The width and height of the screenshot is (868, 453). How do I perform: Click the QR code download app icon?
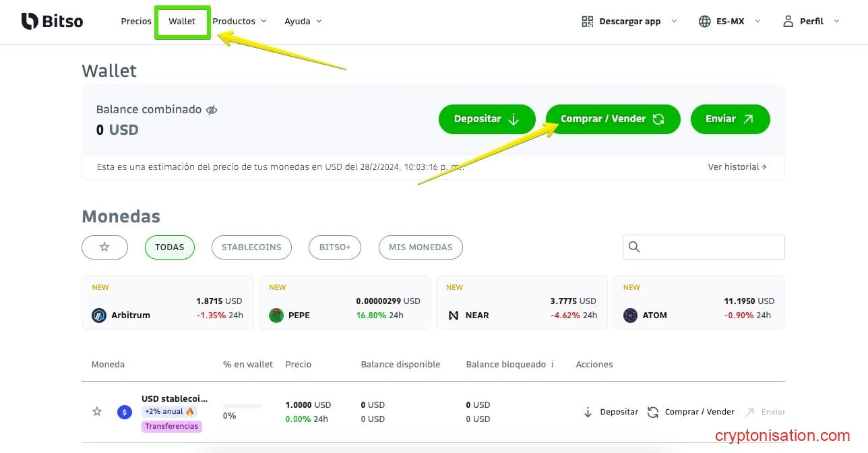pos(587,22)
